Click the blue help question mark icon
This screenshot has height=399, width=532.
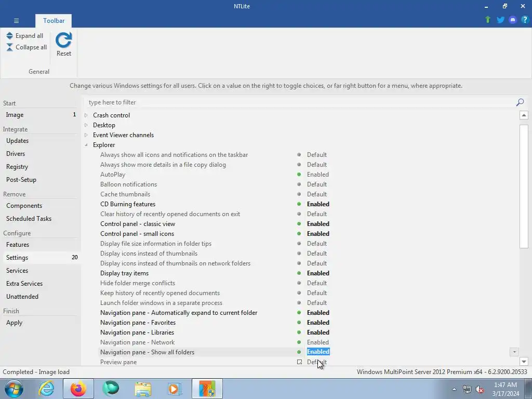point(525,20)
